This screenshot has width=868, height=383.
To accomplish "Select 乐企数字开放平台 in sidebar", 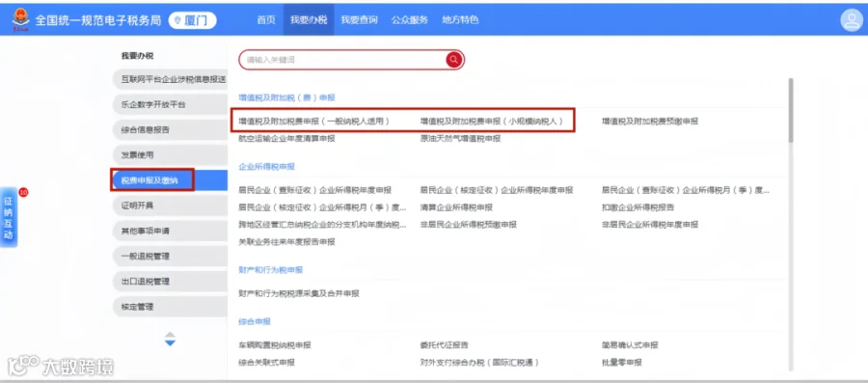I will [x=170, y=104].
